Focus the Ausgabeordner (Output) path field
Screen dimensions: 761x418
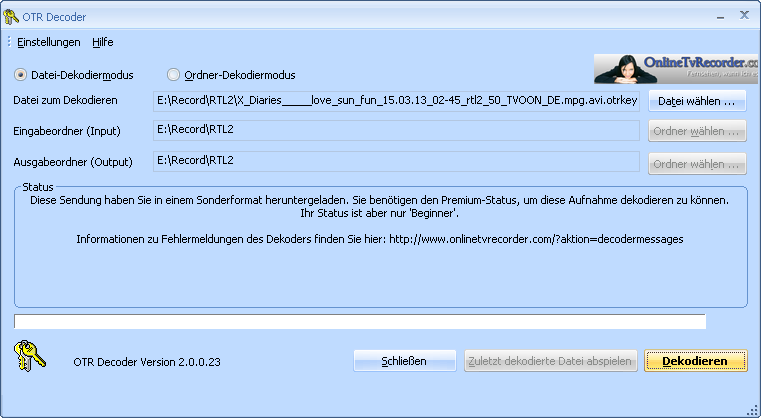pyautogui.click(x=396, y=161)
